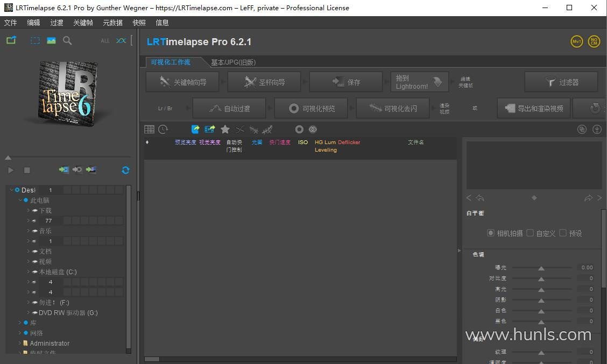Stop the preview playback
Image resolution: width=607 pixels, height=364 pixels.
(27, 170)
